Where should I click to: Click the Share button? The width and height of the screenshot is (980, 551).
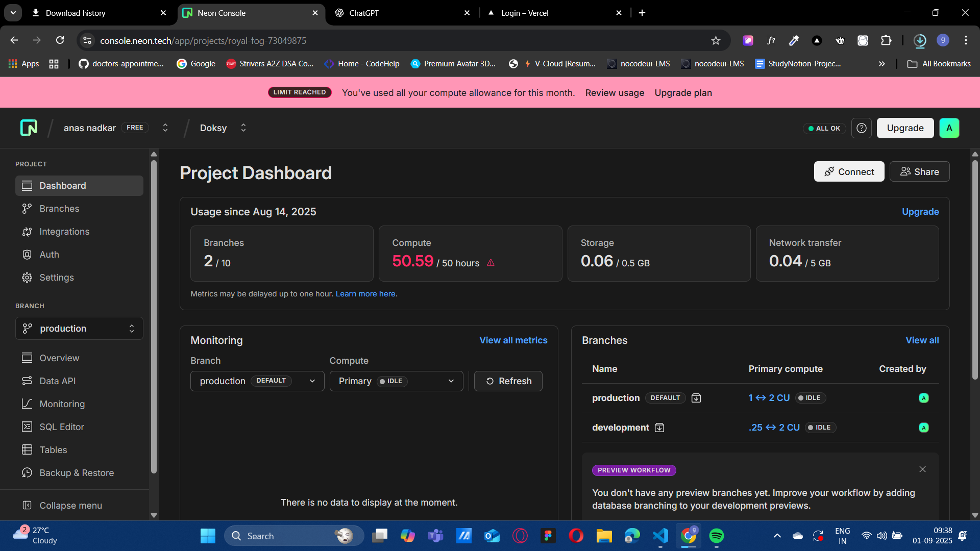(919, 172)
